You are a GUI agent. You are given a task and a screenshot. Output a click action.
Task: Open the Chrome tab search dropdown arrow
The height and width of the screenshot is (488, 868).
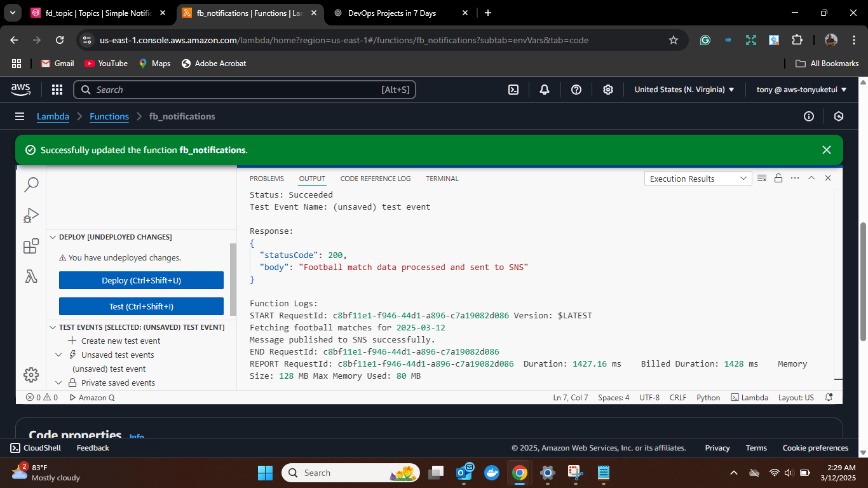pos(12,13)
